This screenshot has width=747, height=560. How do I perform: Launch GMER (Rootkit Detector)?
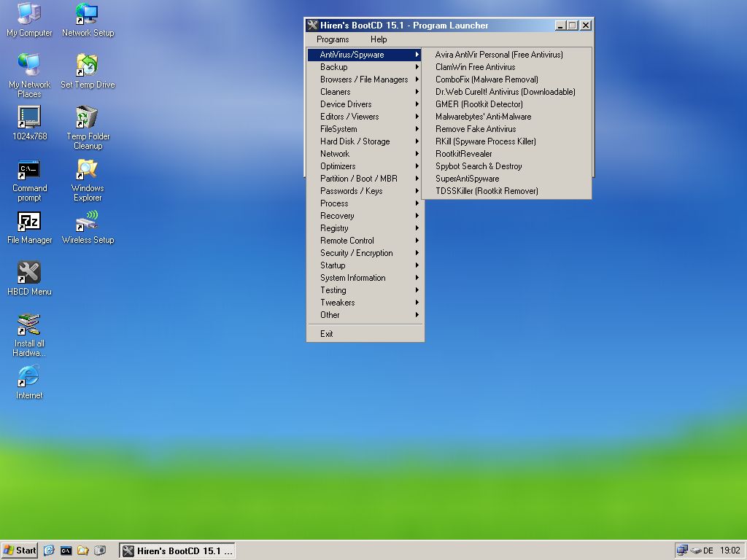point(506,104)
